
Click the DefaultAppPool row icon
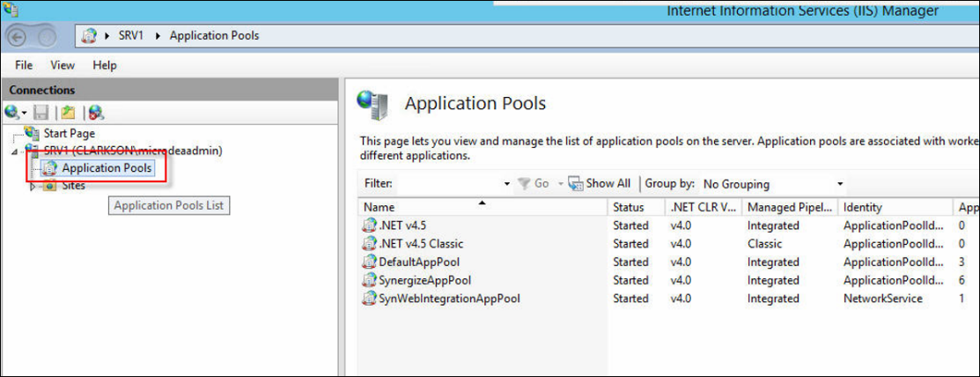tap(370, 262)
